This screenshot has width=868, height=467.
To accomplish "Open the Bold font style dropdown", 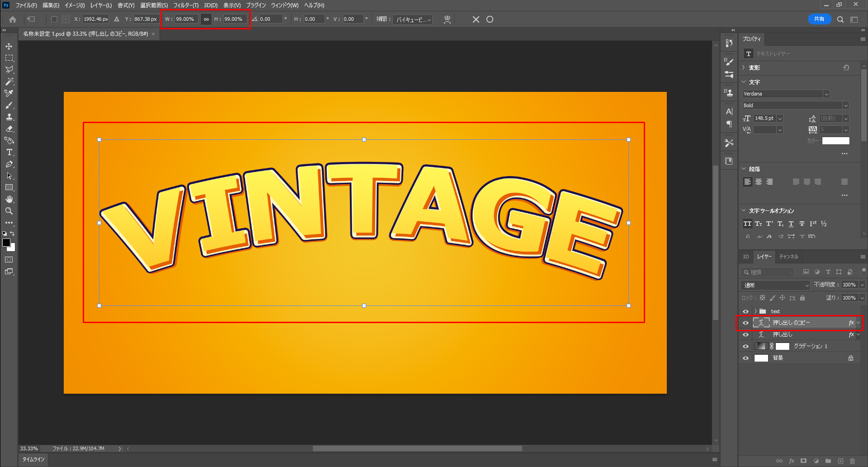I will [845, 105].
